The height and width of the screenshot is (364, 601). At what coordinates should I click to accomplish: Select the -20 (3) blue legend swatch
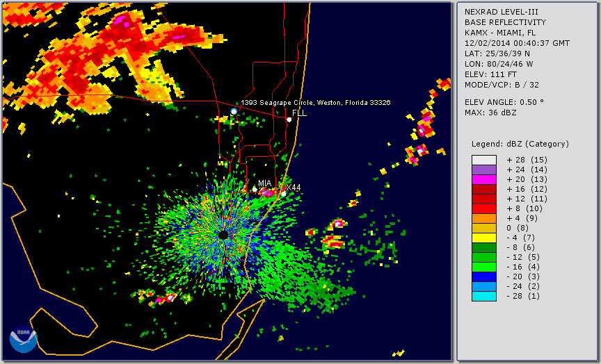[x=484, y=276]
